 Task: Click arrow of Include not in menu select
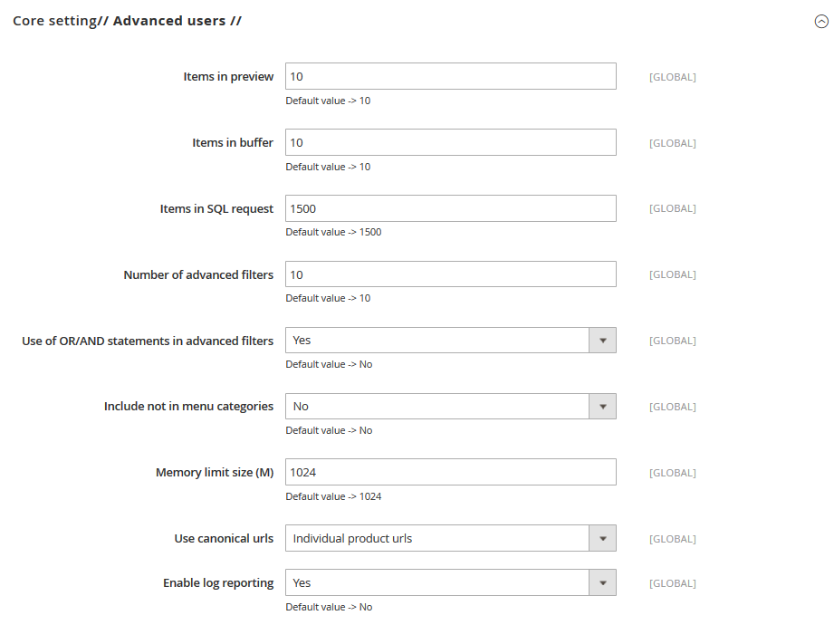coord(602,406)
